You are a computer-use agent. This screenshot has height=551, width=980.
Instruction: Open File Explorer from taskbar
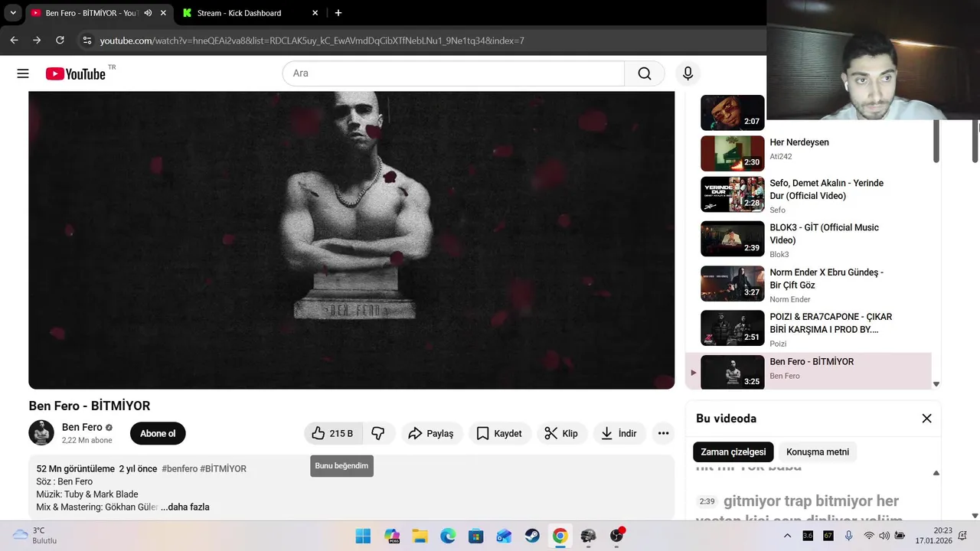coord(420,536)
